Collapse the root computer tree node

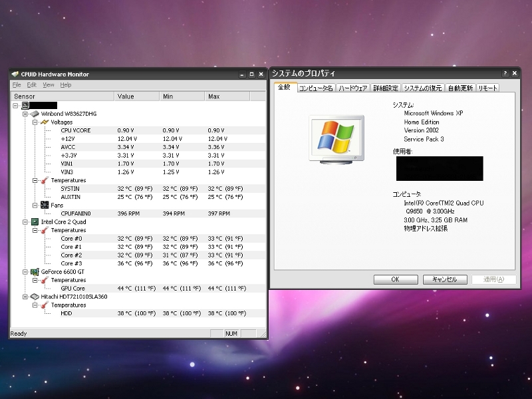pyautogui.click(x=15, y=106)
